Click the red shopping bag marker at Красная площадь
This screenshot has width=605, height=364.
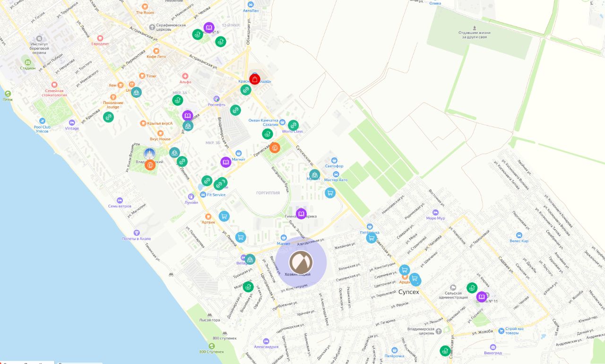coord(255,79)
